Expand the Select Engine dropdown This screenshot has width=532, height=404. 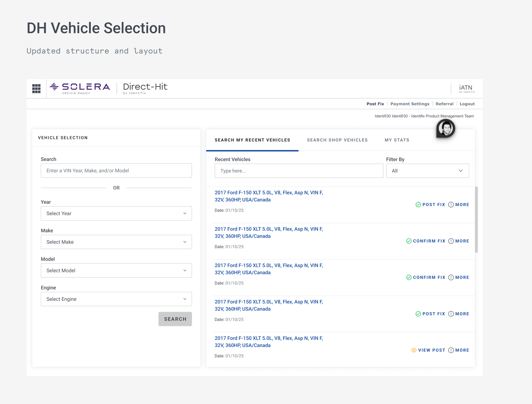(116, 299)
